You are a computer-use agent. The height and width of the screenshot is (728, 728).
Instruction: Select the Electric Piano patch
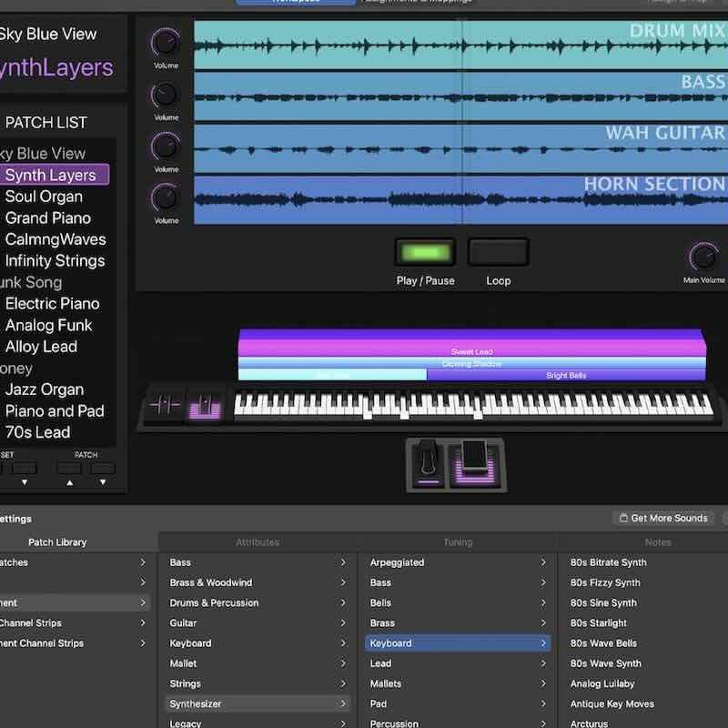(x=53, y=304)
